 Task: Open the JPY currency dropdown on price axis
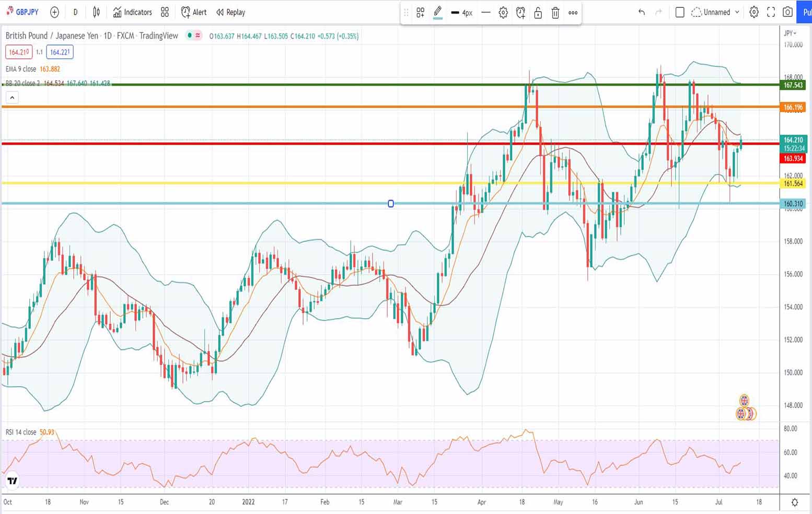[790, 33]
